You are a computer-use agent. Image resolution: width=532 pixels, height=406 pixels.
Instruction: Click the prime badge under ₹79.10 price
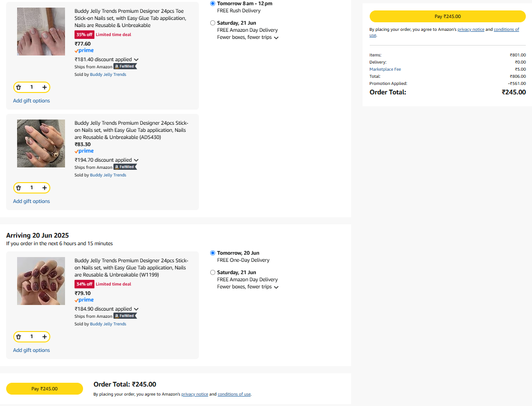(x=84, y=300)
